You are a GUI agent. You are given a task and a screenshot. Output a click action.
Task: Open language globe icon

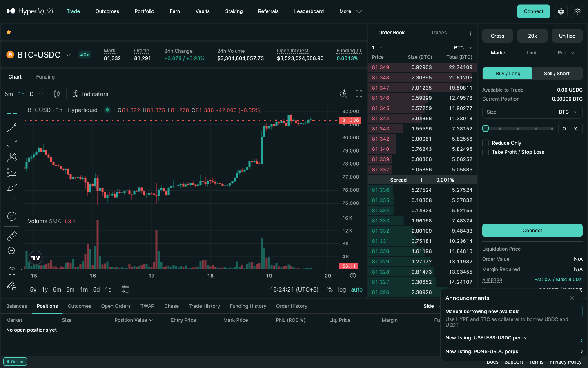tap(561, 11)
